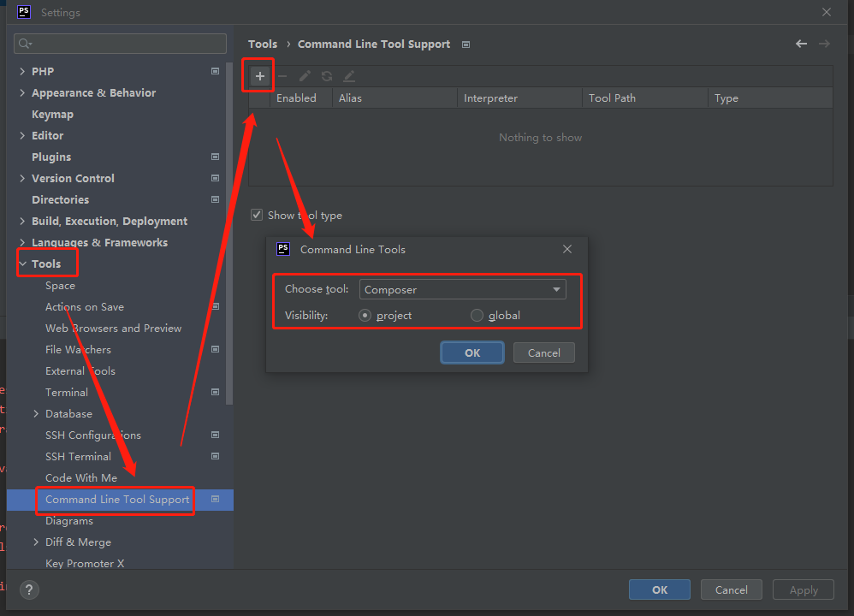
Task: Close the Command Line Tools dialog
Action: [567, 249]
